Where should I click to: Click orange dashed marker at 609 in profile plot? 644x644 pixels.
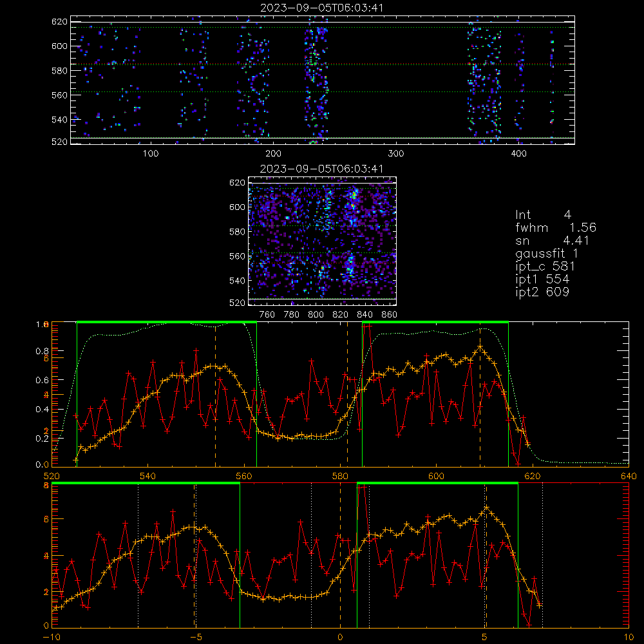click(480, 394)
